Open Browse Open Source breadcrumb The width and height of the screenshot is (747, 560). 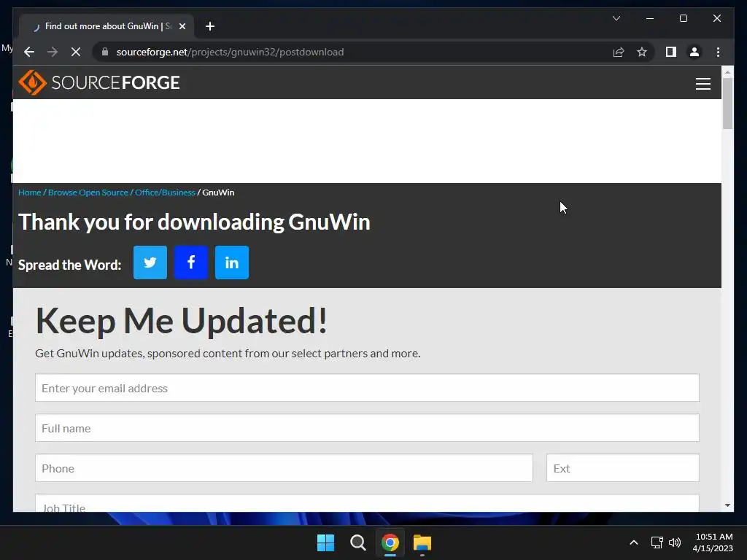(x=88, y=192)
